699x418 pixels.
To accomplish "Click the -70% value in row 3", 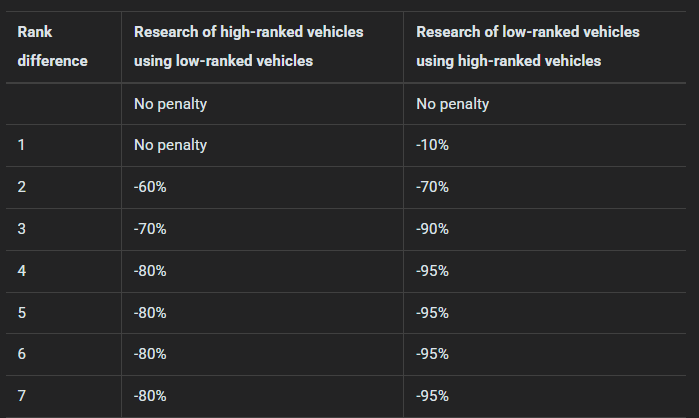I will click(x=150, y=229).
